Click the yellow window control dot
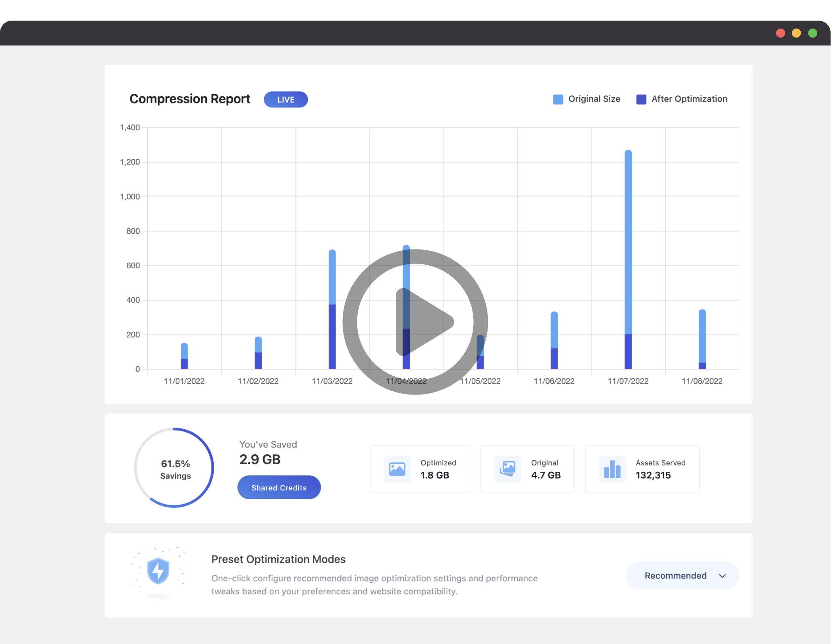 pos(796,33)
